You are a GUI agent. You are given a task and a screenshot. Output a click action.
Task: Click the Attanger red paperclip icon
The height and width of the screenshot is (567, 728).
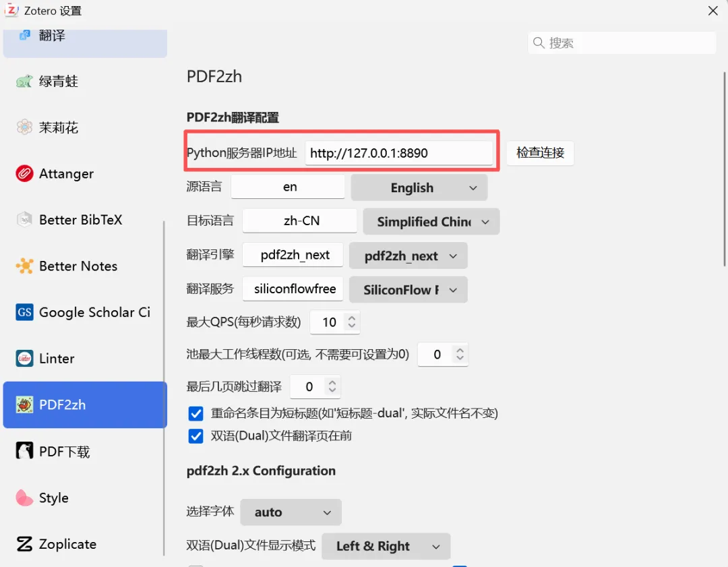[24, 174]
